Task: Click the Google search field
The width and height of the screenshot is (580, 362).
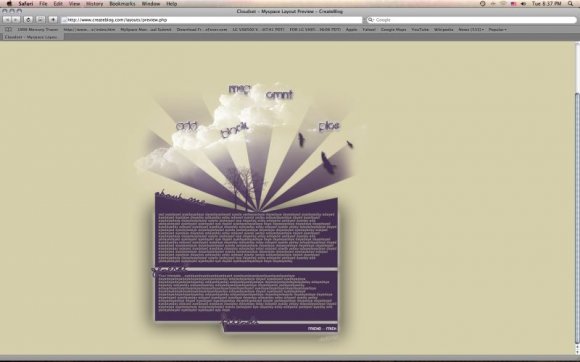Action: coord(472,20)
